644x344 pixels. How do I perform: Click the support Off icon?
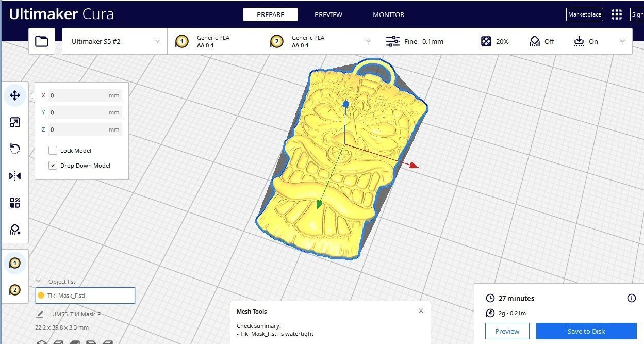pyautogui.click(x=535, y=41)
